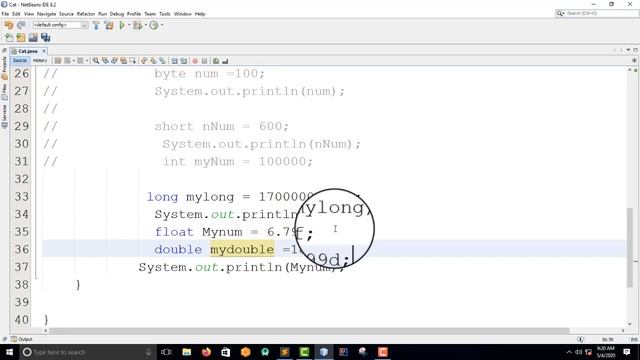Screen dimensions: 640x360
Task: Select the Cat.java editor tab
Action: coord(28,51)
